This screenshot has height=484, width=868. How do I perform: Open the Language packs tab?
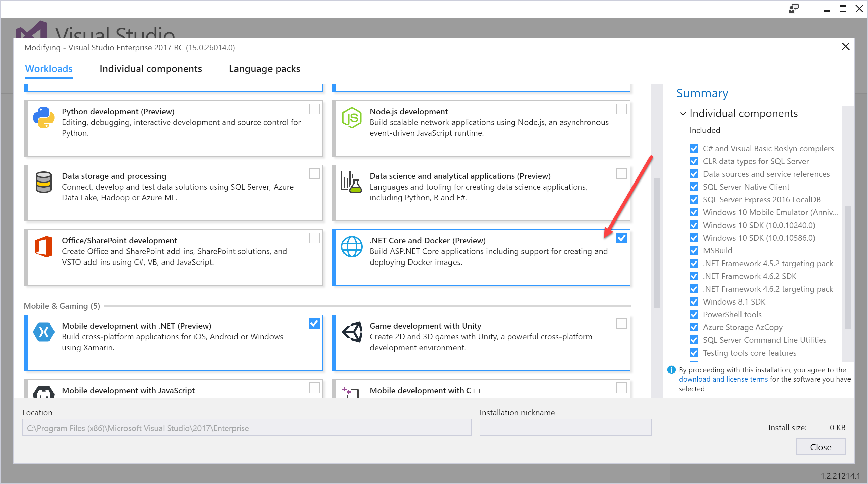pyautogui.click(x=264, y=69)
